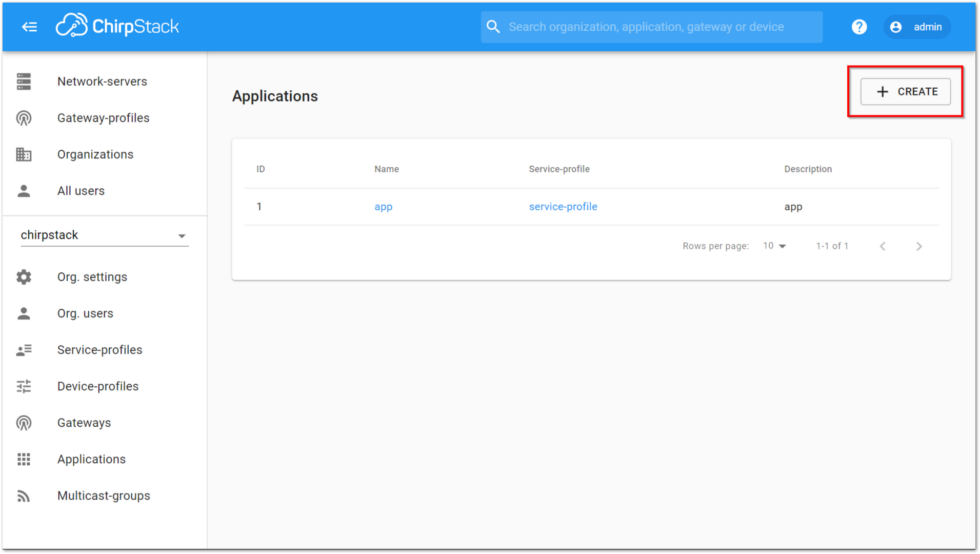Open Organizations menu item
This screenshot has width=980, height=554.
click(105, 154)
